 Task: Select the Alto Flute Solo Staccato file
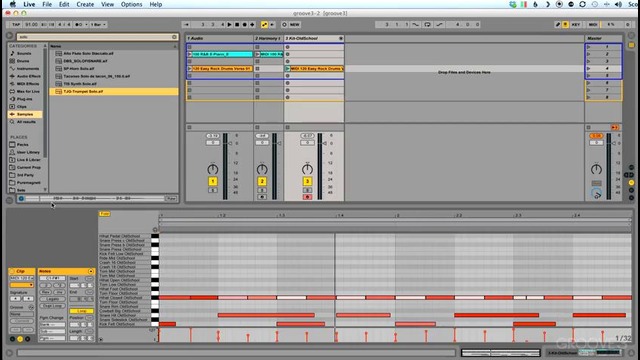(x=88, y=53)
